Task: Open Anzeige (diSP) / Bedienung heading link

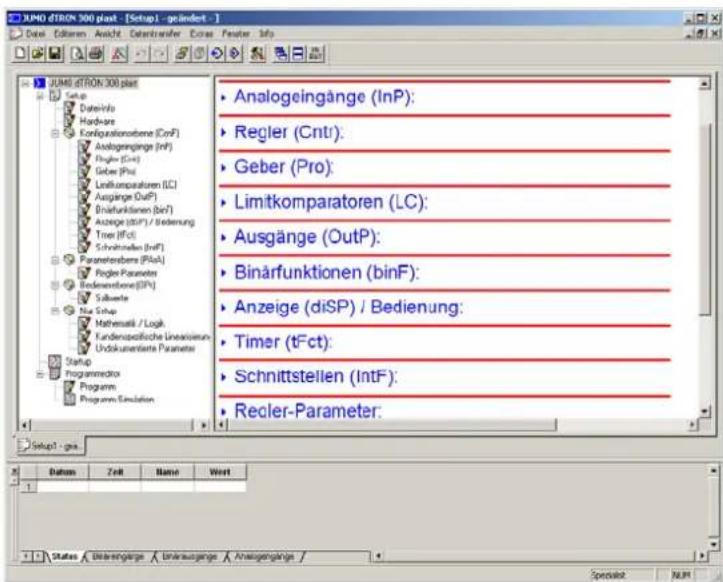Action: tap(348, 307)
